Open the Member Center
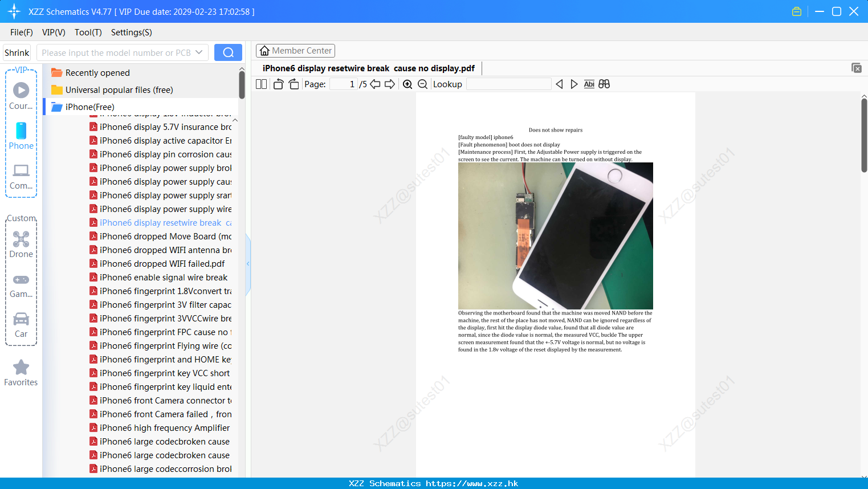Screen dimensions: 868x489 click(295, 51)
